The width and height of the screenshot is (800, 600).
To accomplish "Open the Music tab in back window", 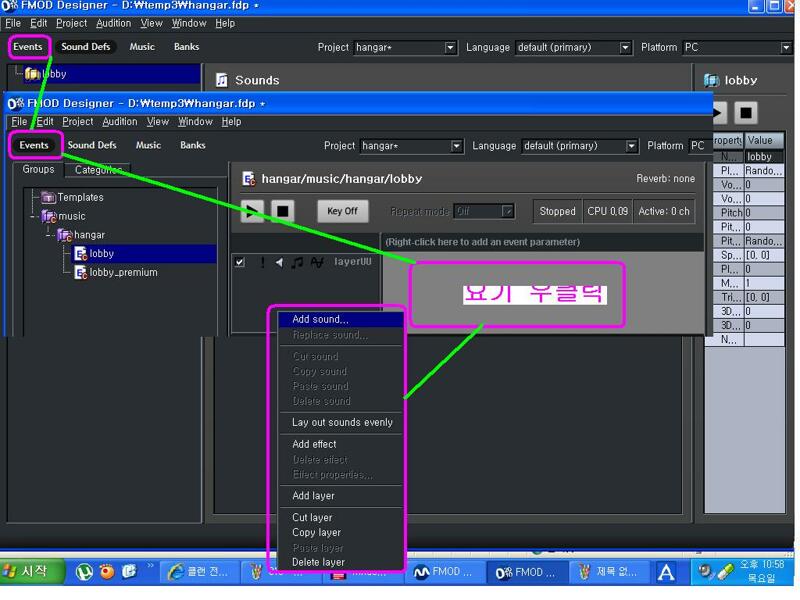I will point(142,47).
